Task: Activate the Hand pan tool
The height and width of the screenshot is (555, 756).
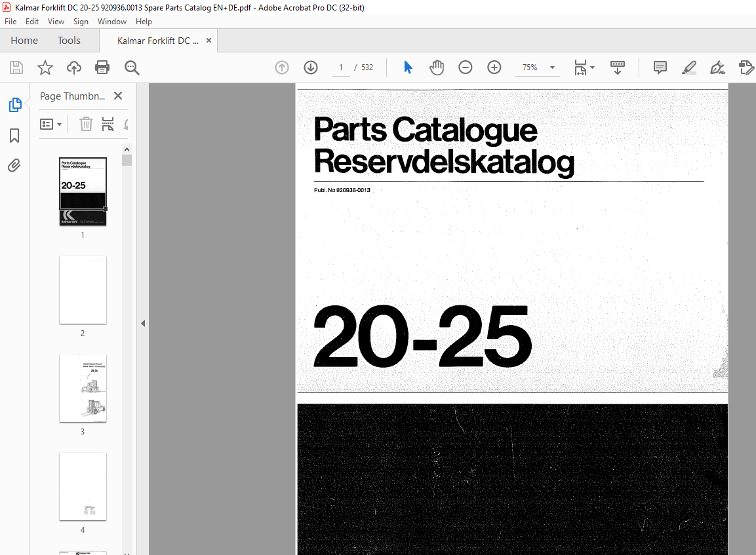Action: click(437, 67)
